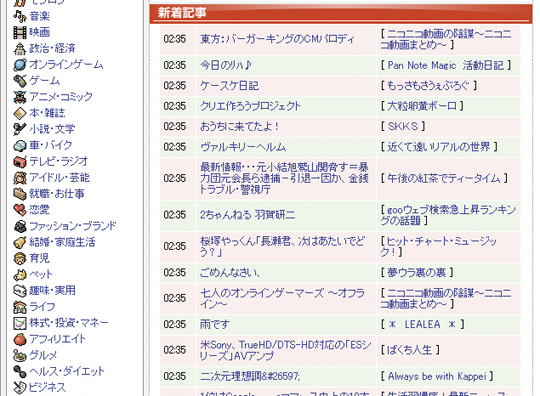Click the paper icon beside ビジネス
This screenshot has height=396, width=540.
(20, 387)
